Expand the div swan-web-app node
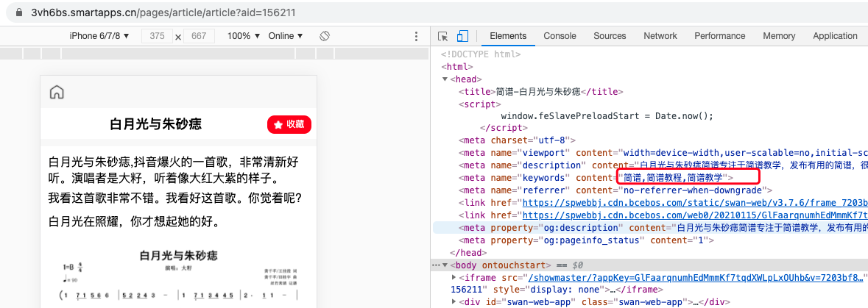 tap(454, 302)
